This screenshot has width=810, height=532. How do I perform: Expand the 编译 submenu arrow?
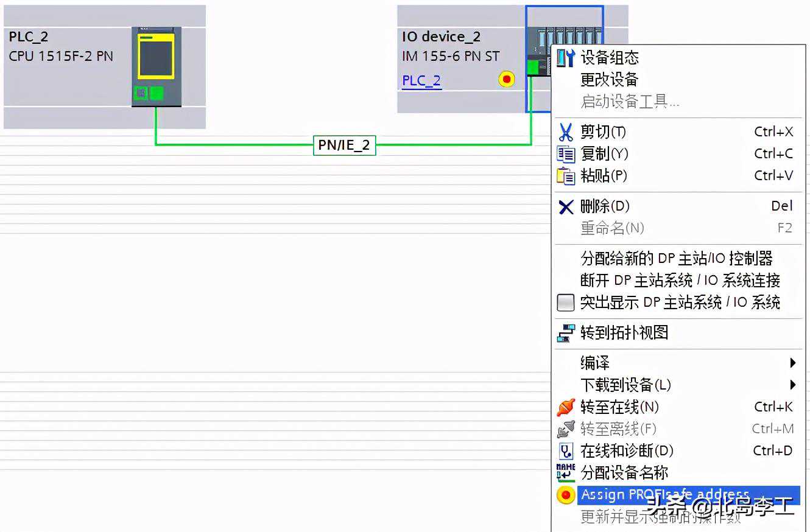tap(792, 363)
